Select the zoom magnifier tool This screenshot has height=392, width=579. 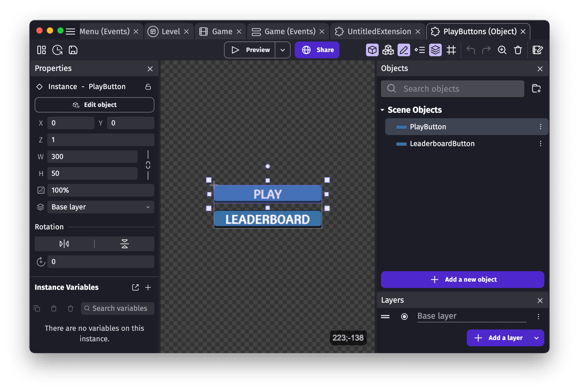point(502,50)
